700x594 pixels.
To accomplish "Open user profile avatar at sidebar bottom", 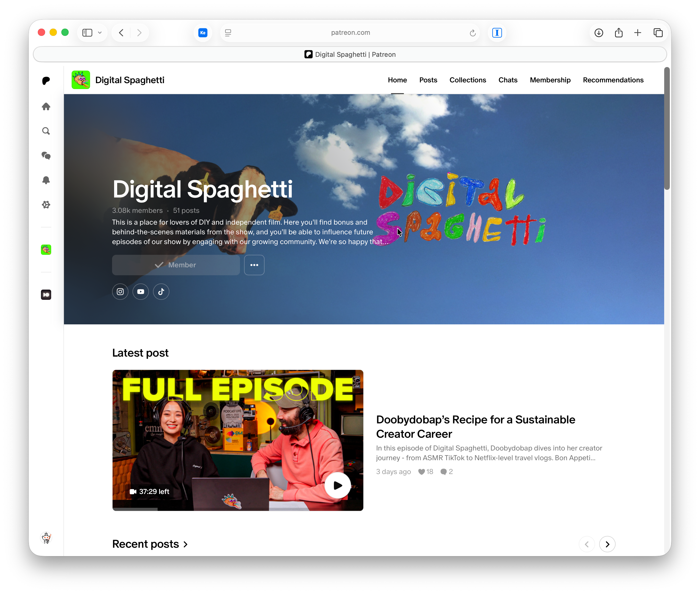I will (46, 538).
